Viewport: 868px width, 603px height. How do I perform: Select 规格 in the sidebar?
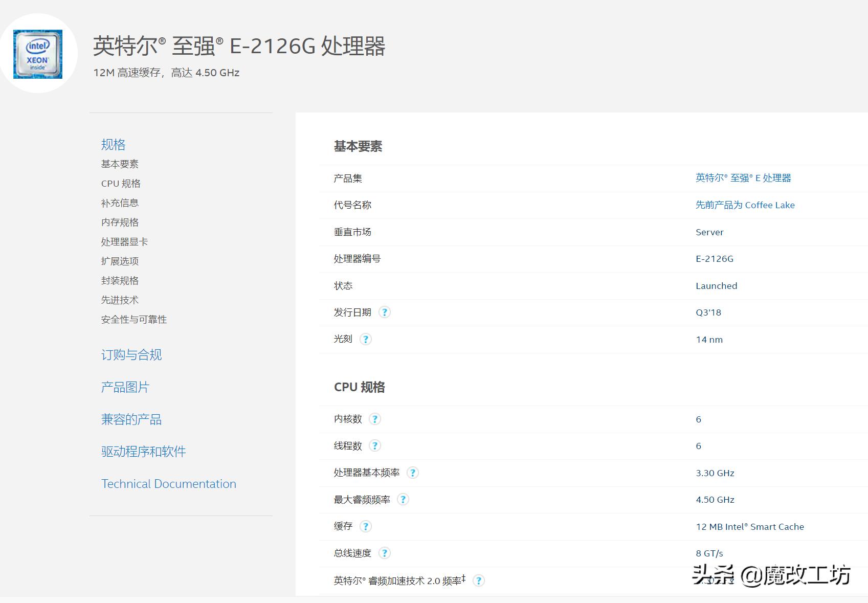(113, 145)
